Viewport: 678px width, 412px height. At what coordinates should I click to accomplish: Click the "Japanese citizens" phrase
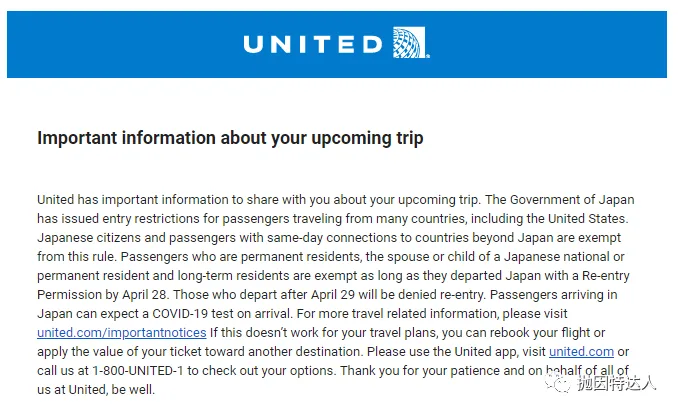pos(91,238)
